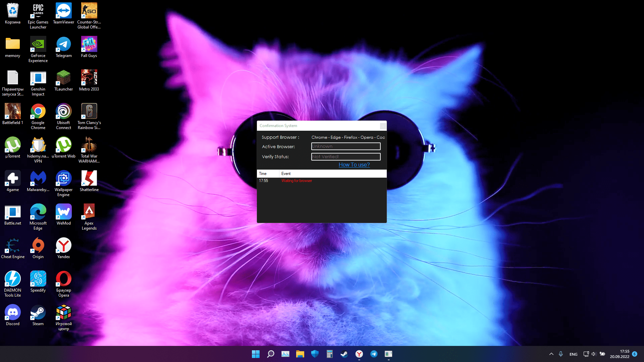
Task: Open Cheat Engine shortcut
Action: (x=13, y=248)
